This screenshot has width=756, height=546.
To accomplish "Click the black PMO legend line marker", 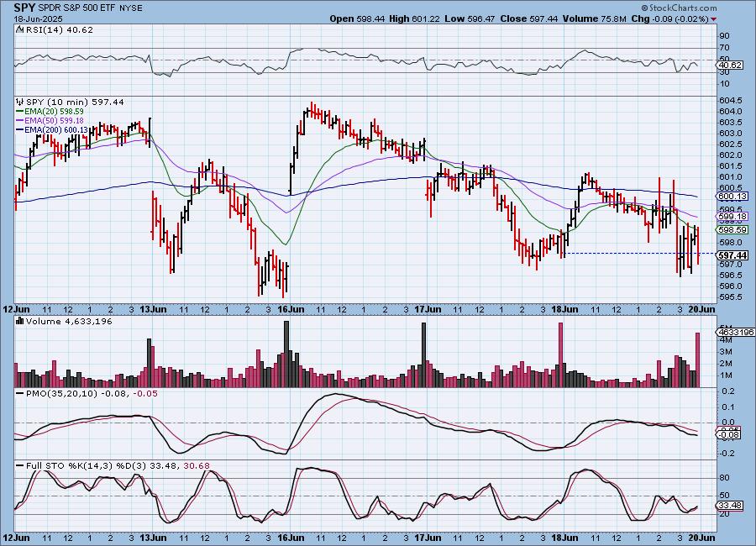I will [20, 394].
